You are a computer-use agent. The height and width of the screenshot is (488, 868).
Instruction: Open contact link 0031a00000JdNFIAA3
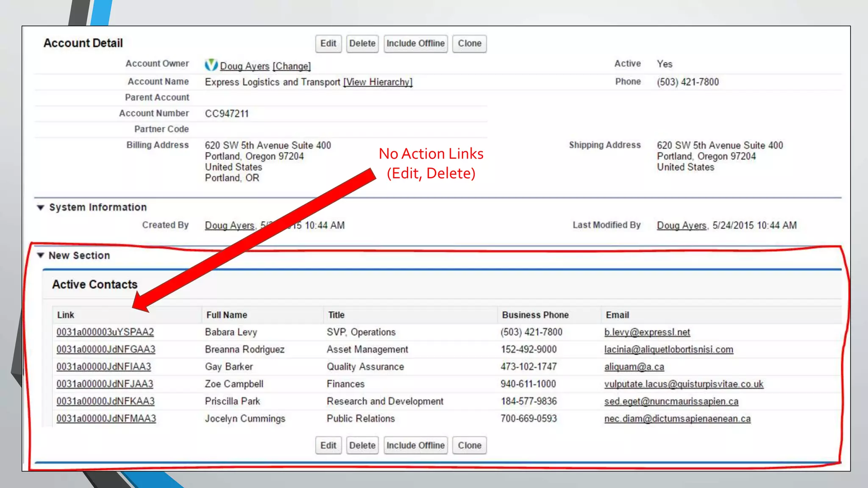pos(104,367)
